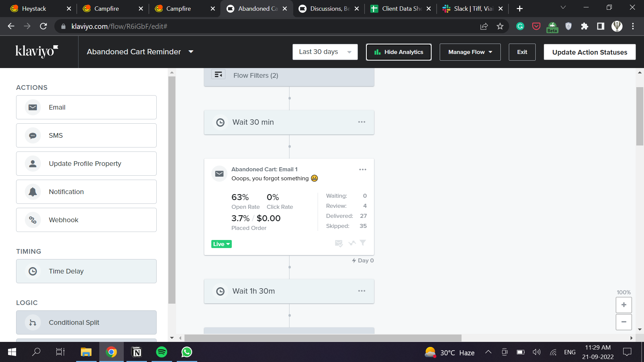Screen dimensions: 644x362
Task: Open a new browser tab
Action: coord(520,9)
